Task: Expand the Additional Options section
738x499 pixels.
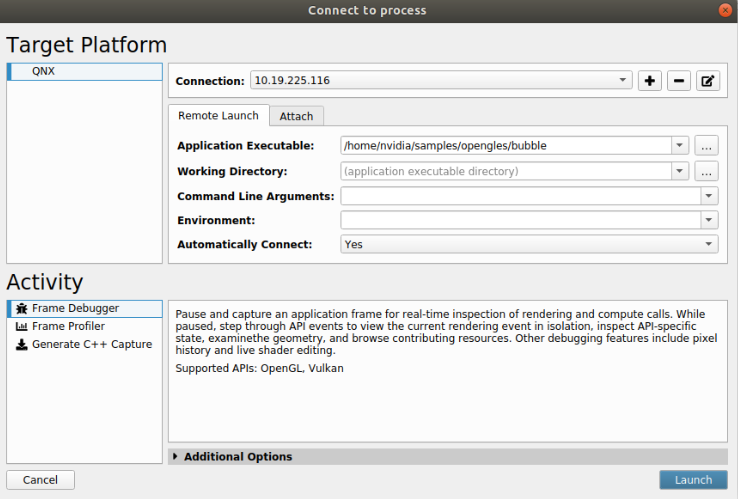Action: click(237, 457)
